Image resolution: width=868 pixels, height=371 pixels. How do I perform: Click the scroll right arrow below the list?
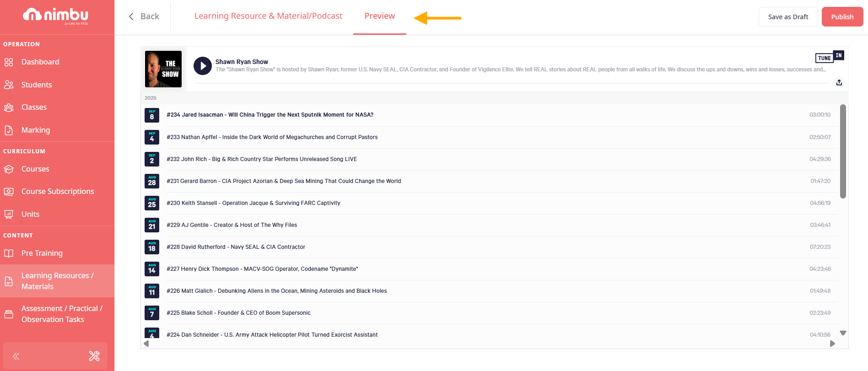[832, 344]
